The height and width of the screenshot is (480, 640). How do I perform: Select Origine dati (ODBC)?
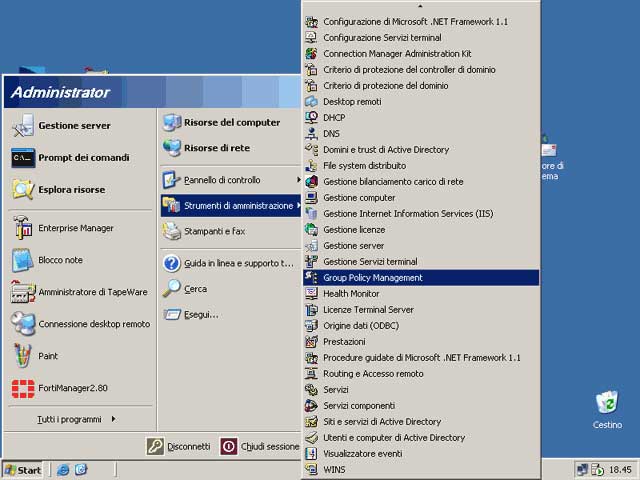421,326
